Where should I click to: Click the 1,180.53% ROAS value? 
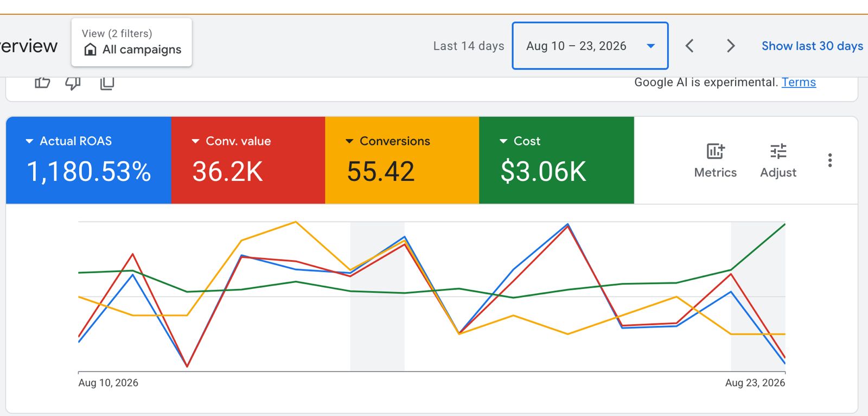tap(89, 172)
